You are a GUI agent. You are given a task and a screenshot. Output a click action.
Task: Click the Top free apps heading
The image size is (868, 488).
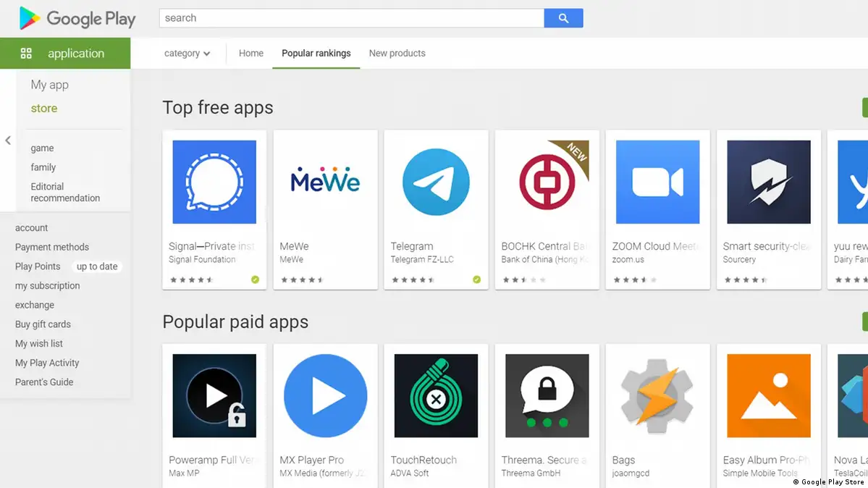[218, 107]
